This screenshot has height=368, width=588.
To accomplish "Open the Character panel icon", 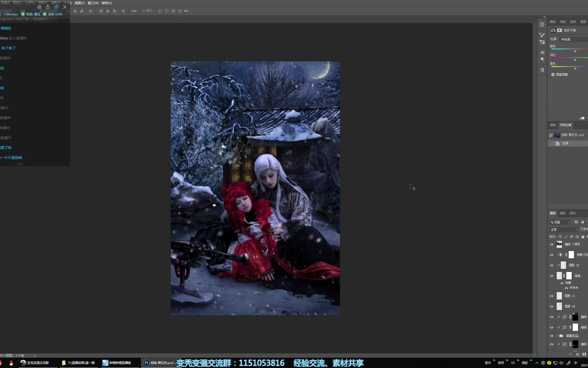I will (542, 52).
